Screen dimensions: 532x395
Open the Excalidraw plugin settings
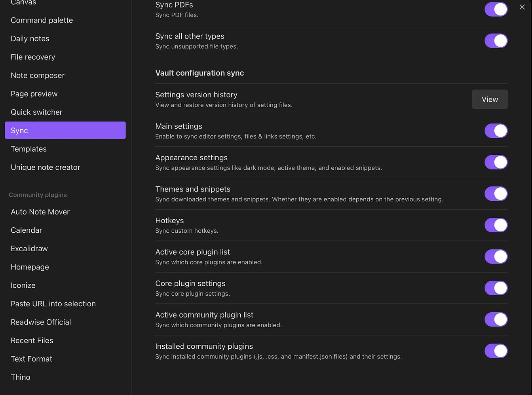(29, 249)
